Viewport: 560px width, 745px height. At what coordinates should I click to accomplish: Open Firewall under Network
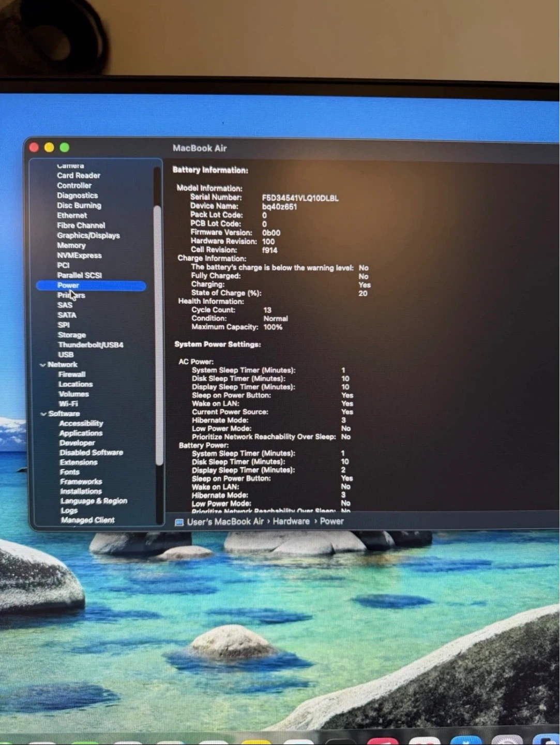72,375
